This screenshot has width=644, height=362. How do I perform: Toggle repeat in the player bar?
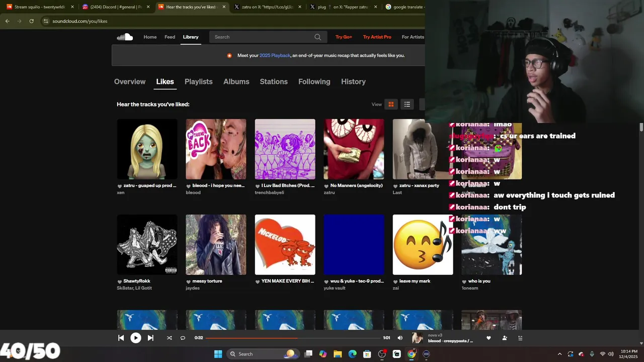pos(183,338)
